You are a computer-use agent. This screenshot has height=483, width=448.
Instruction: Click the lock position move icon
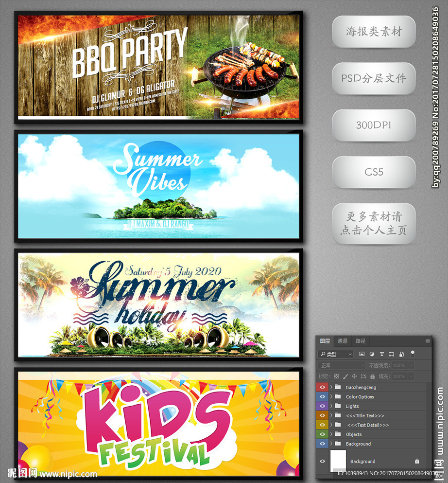point(354,376)
